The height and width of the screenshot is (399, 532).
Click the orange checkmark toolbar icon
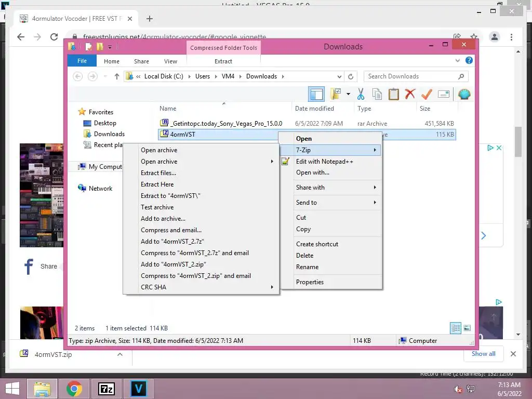[427, 94]
